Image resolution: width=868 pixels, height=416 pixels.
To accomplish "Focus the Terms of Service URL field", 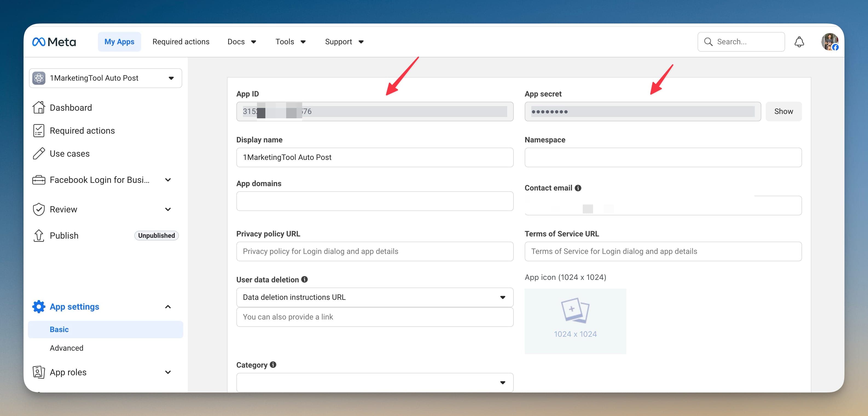I will click(663, 251).
